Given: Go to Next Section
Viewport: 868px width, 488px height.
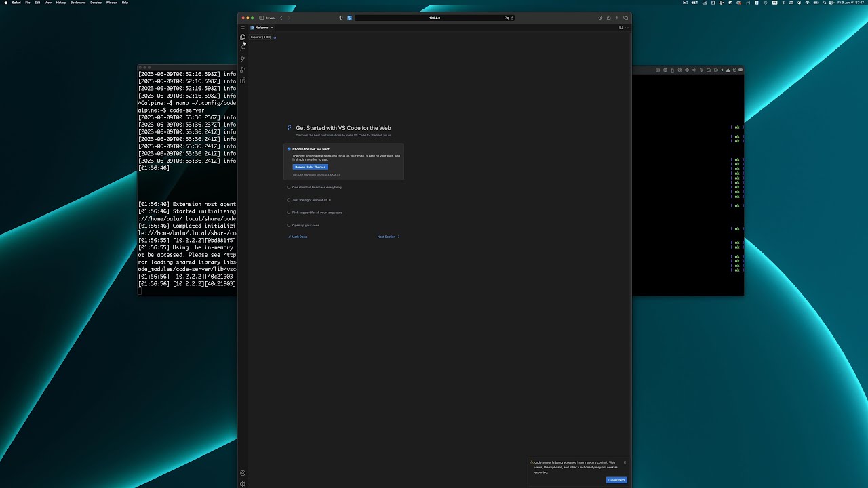Looking at the screenshot, I should pyautogui.click(x=389, y=237).
